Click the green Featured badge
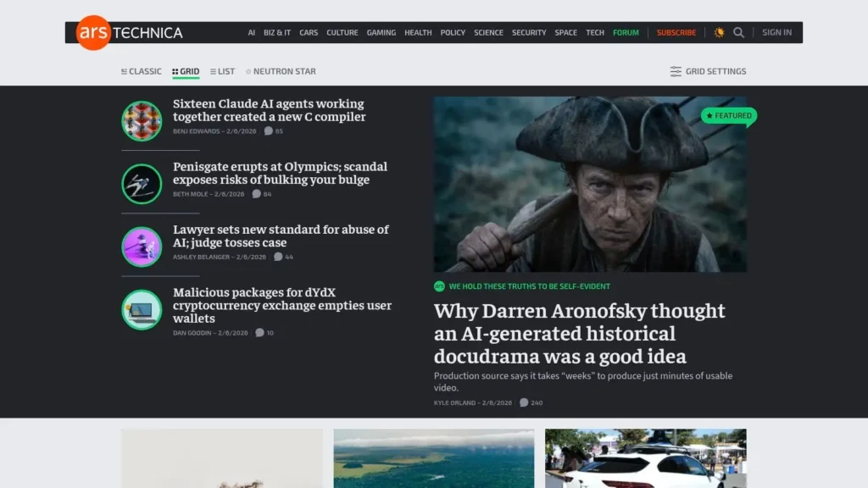 pyautogui.click(x=727, y=116)
